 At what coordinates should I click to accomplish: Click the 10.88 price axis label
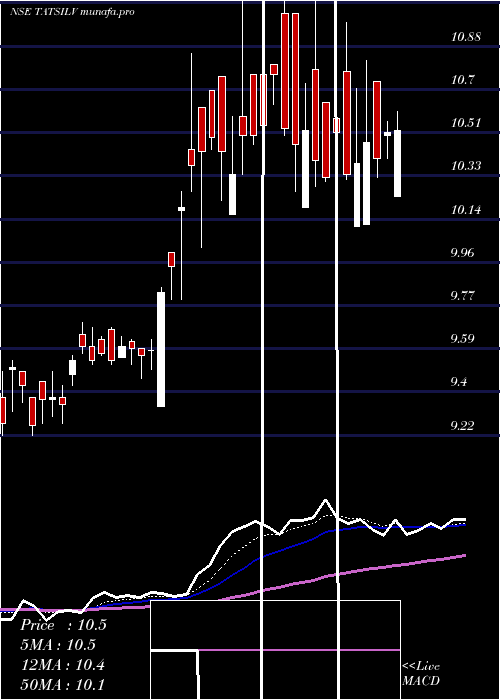466,37
